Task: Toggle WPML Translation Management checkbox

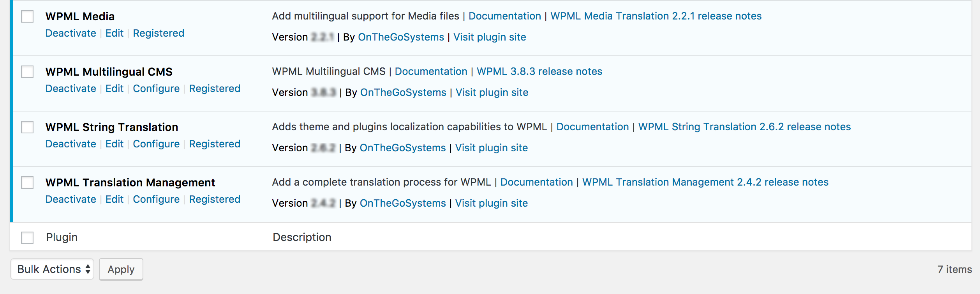Action: tap(27, 182)
